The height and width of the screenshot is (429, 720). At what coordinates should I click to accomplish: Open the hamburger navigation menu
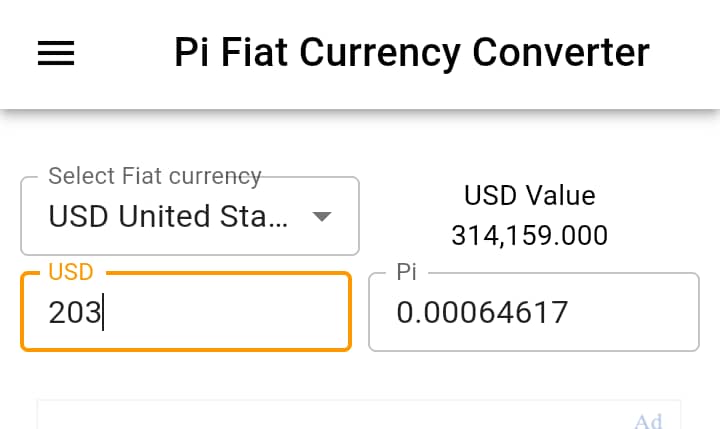coord(56,53)
